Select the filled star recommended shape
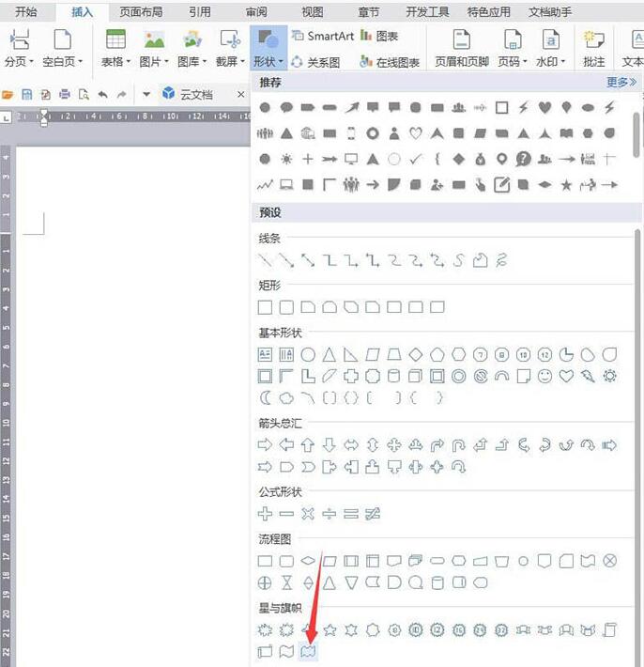Viewport: 644px width, 667px height. point(566,185)
